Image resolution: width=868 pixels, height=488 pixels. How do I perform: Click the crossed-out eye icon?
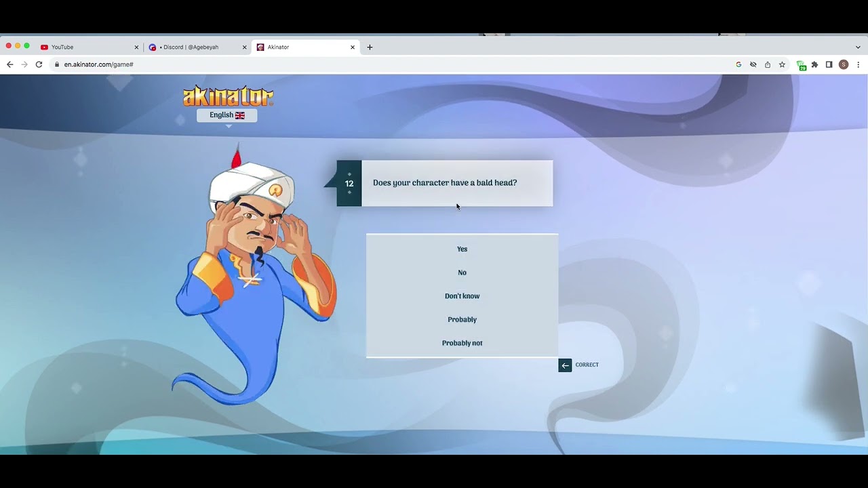point(753,64)
